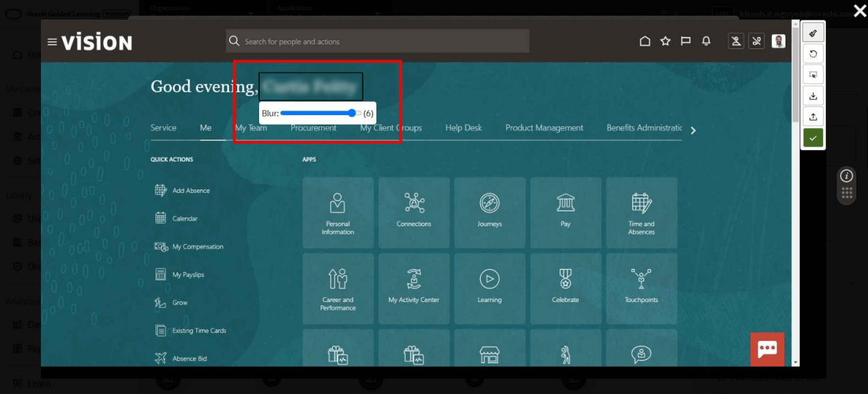Choose the region selection tool
The height and width of the screenshot is (394, 868).
coord(813,75)
